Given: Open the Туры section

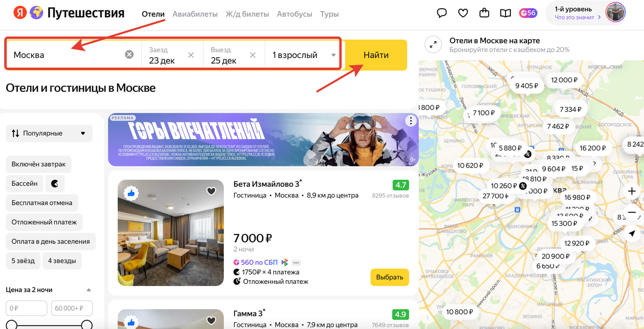Looking at the screenshot, I should 329,14.
